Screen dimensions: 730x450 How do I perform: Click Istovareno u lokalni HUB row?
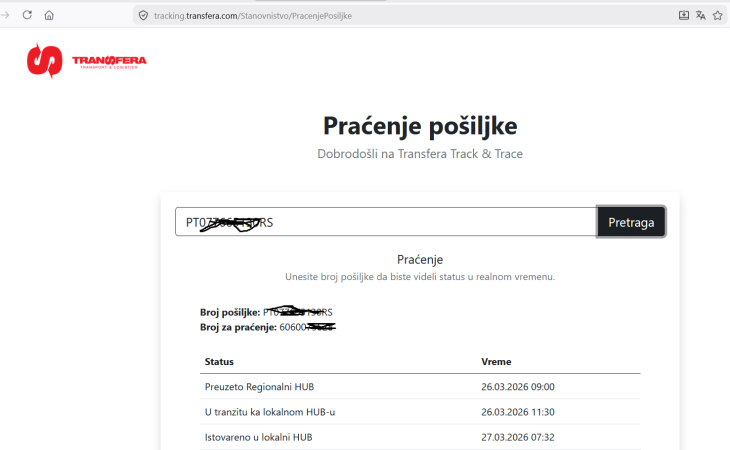click(258, 437)
